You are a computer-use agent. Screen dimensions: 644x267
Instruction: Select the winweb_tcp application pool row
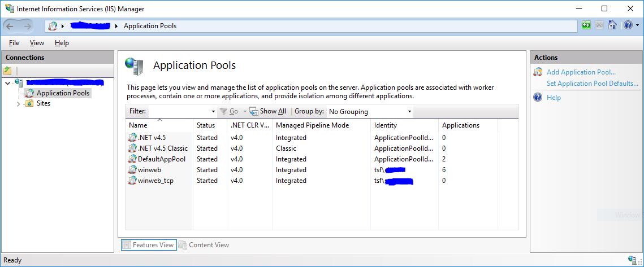pos(312,181)
